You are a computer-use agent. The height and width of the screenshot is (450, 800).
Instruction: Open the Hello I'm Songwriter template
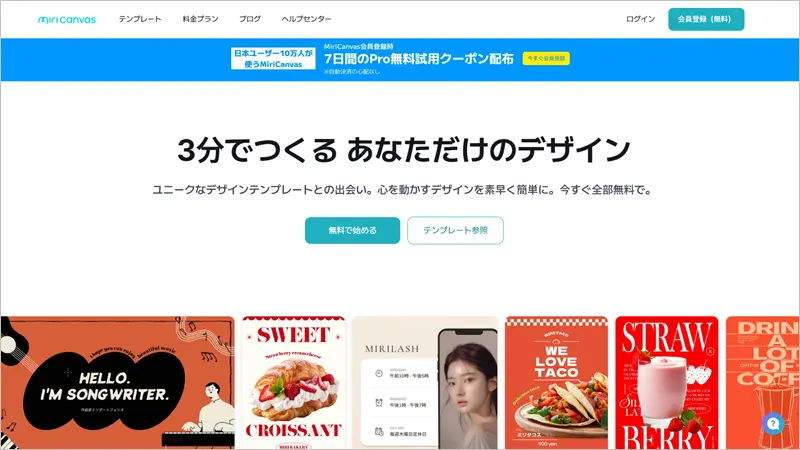pos(117,383)
